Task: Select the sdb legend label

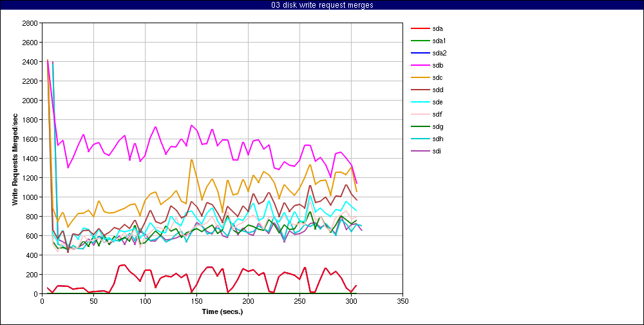Action: pos(438,65)
